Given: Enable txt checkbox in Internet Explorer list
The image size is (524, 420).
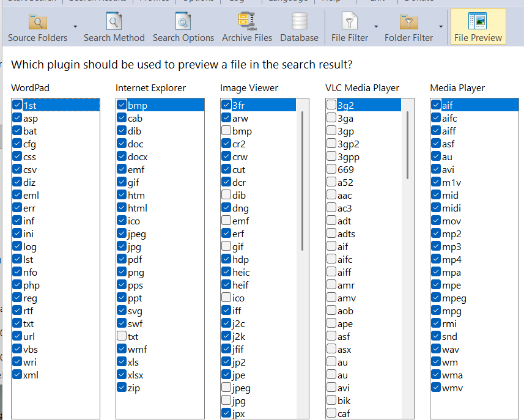Looking at the screenshot, I should [122, 336].
